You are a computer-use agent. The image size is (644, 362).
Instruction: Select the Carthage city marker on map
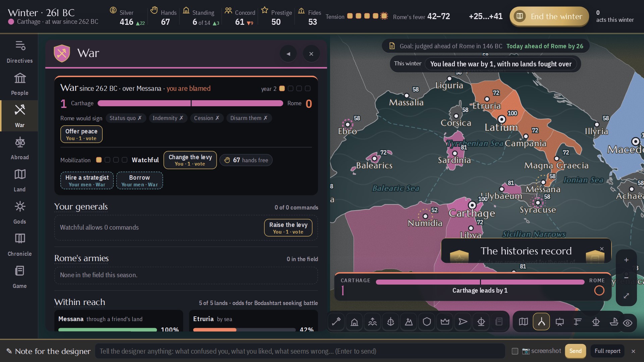472,205
